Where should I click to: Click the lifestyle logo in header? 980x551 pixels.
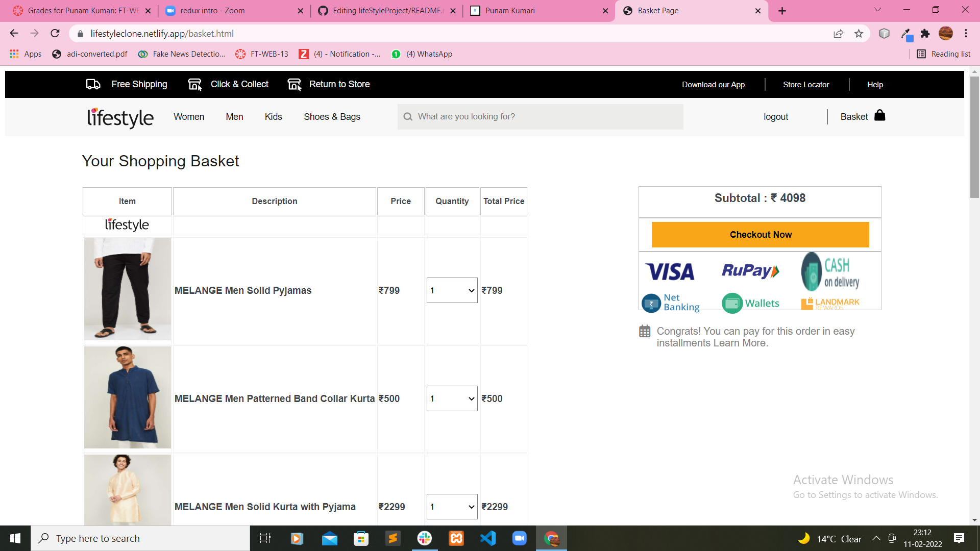pyautogui.click(x=120, y=117)
